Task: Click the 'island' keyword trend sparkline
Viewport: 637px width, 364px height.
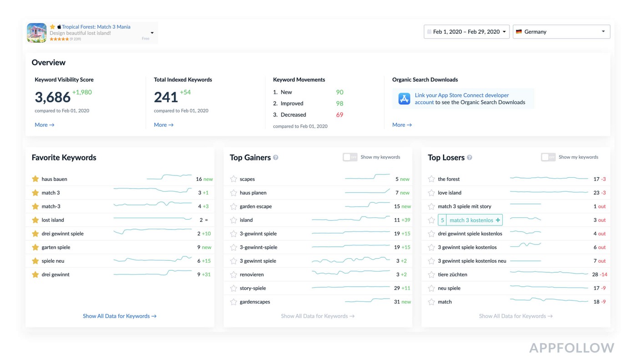Action: (x=350, y=219)
